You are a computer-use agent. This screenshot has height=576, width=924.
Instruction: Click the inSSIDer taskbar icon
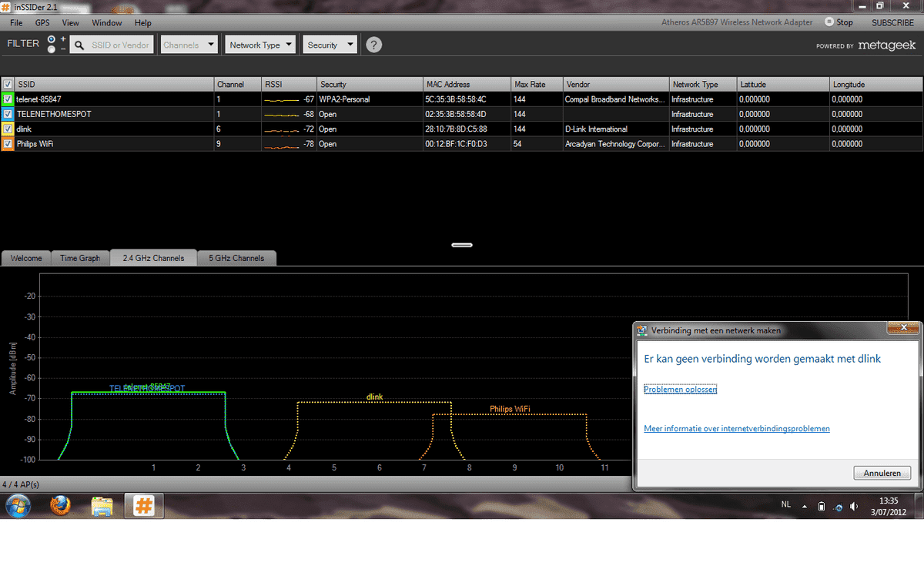pos(142,505)
